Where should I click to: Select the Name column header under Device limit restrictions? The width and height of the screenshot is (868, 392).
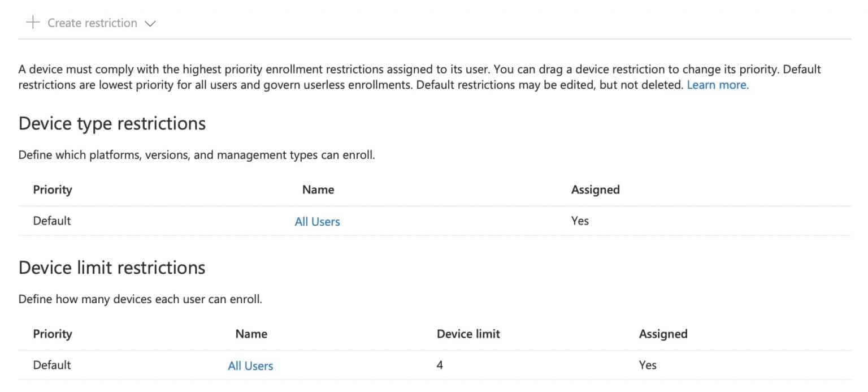(251, 334)
